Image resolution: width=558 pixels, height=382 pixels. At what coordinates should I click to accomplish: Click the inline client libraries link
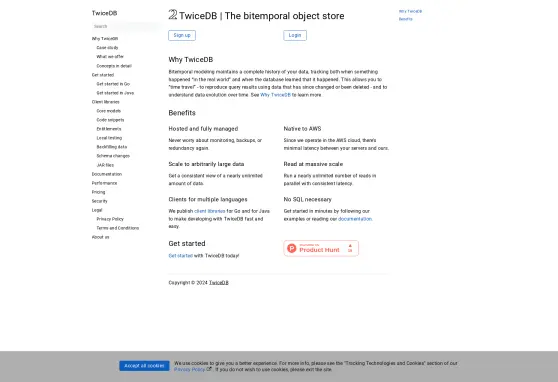point(210,211)
